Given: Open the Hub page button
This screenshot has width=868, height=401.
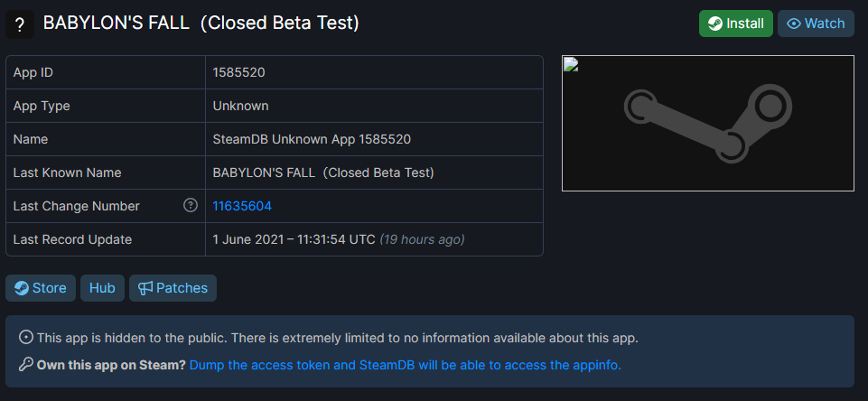Looking at the screenshot, I should tap(102, 288).
